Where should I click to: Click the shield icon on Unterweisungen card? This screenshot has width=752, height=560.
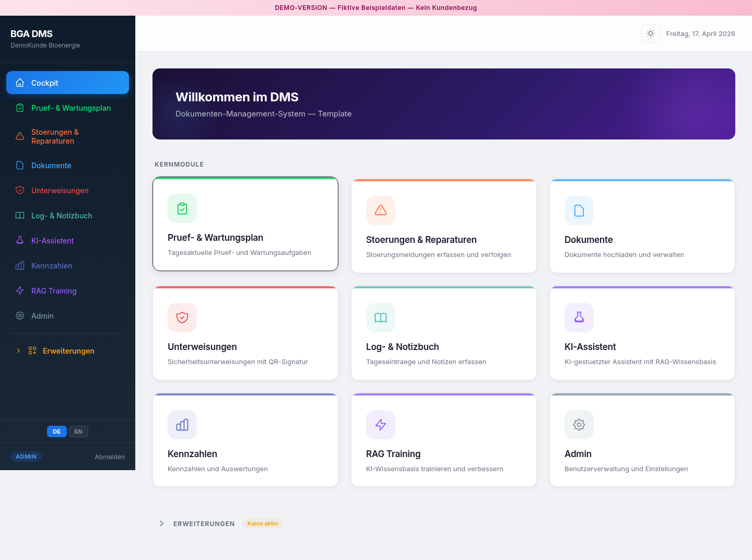point(182,318)
